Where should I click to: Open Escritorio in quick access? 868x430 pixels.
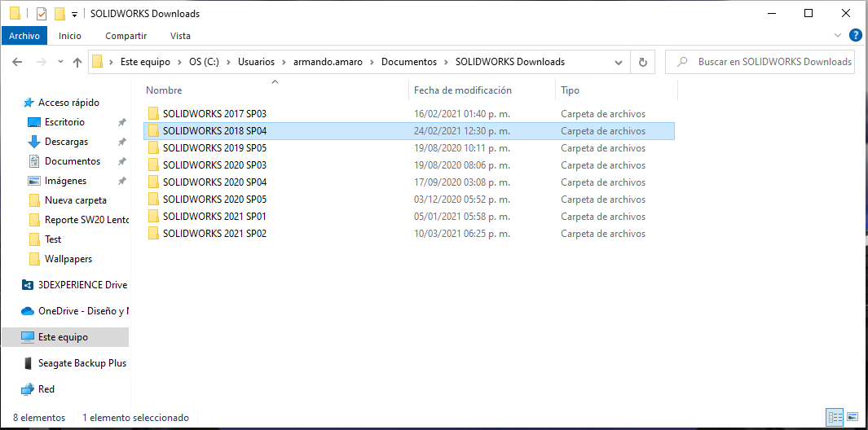(x=64, y=121)
